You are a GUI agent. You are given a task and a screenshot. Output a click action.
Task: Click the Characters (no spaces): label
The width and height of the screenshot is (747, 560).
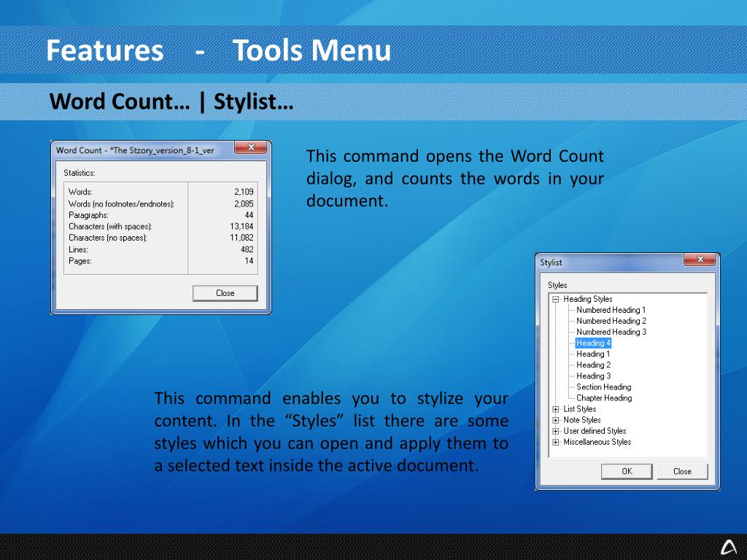click(x=108, y=238)
